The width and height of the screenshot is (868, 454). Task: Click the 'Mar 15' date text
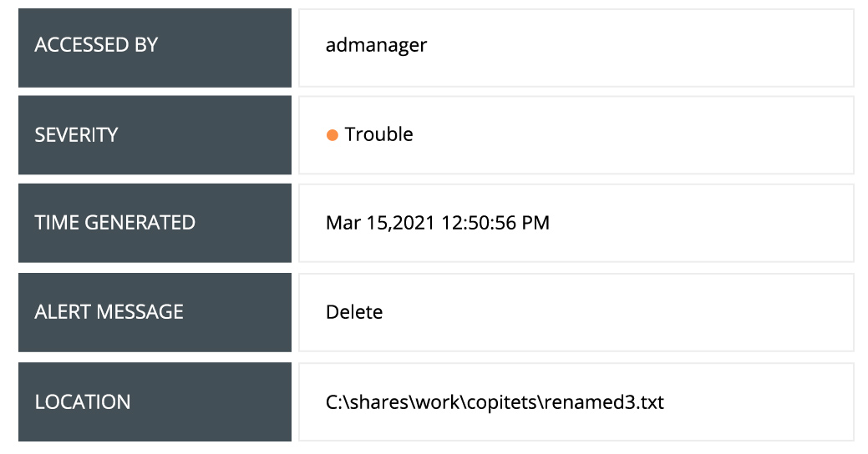pos(354,223)
